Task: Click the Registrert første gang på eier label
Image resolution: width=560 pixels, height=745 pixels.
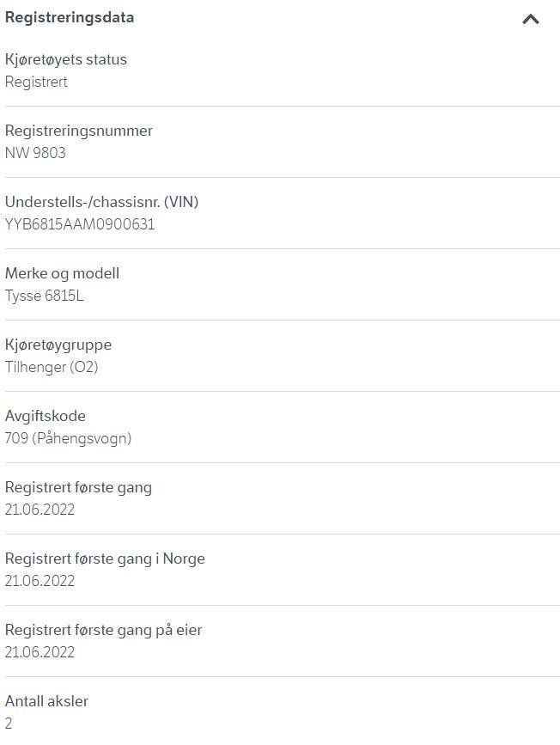Action: point(104,630)
